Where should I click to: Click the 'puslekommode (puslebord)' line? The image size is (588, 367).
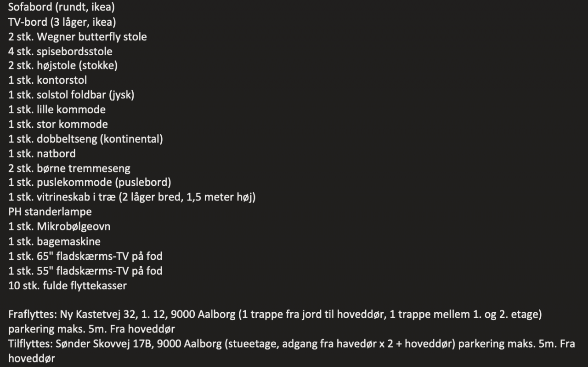point(90,183)
